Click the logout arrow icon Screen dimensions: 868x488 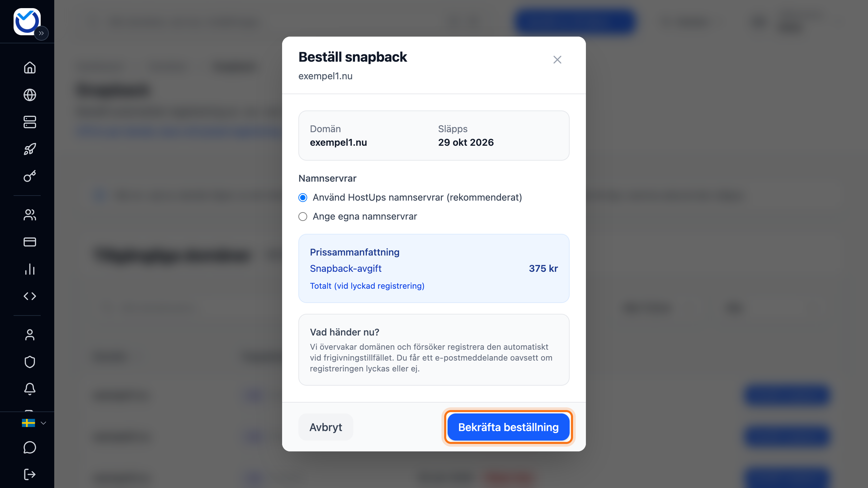[x=30, y=474]
